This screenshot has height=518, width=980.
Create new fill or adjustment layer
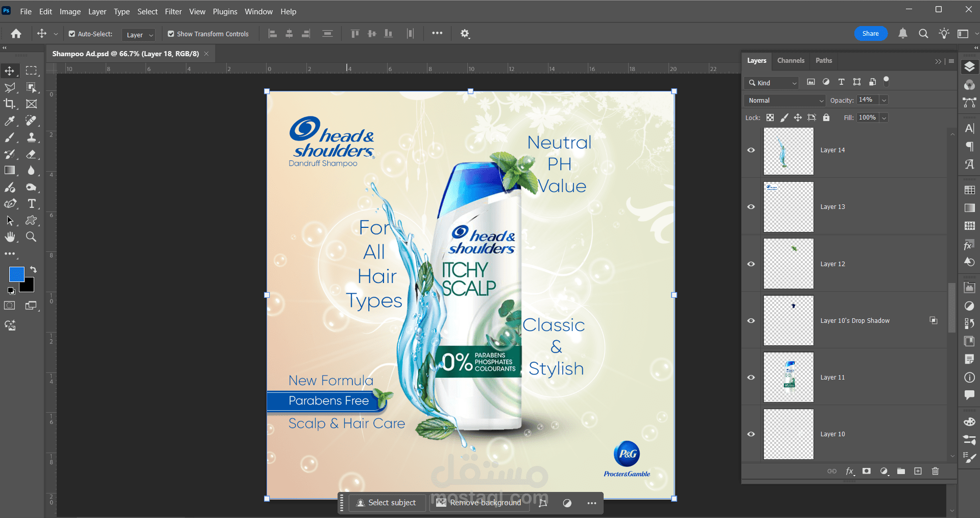(884, 471)
